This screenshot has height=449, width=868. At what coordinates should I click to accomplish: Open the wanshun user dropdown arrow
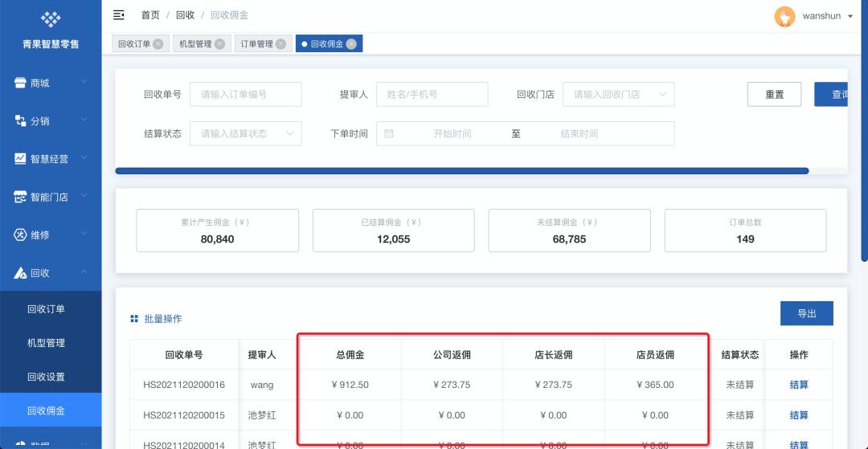[850, 17]
